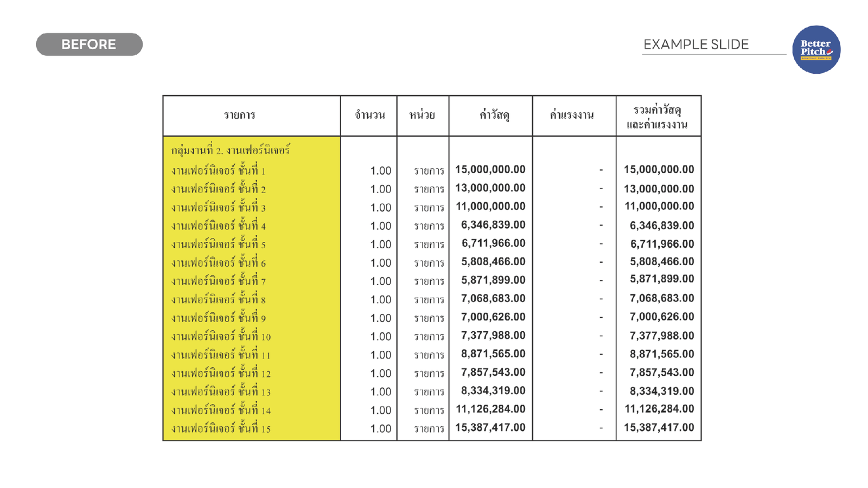Click 6,711,966.00 in the last total column

pos(662,245)
